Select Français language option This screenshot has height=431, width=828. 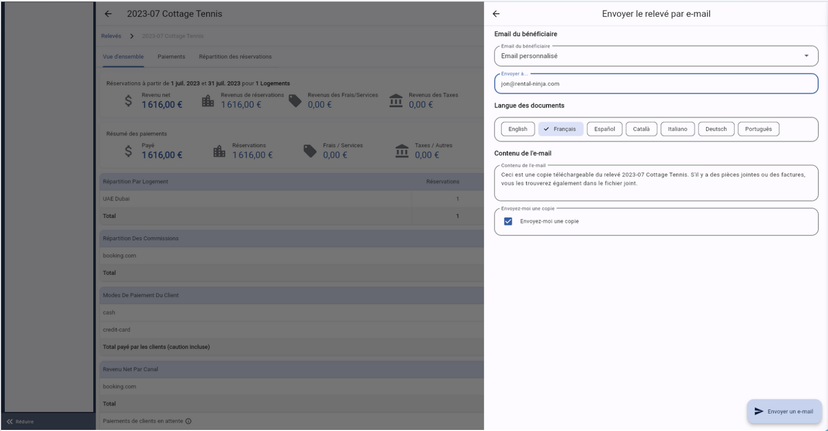point(560,129)
